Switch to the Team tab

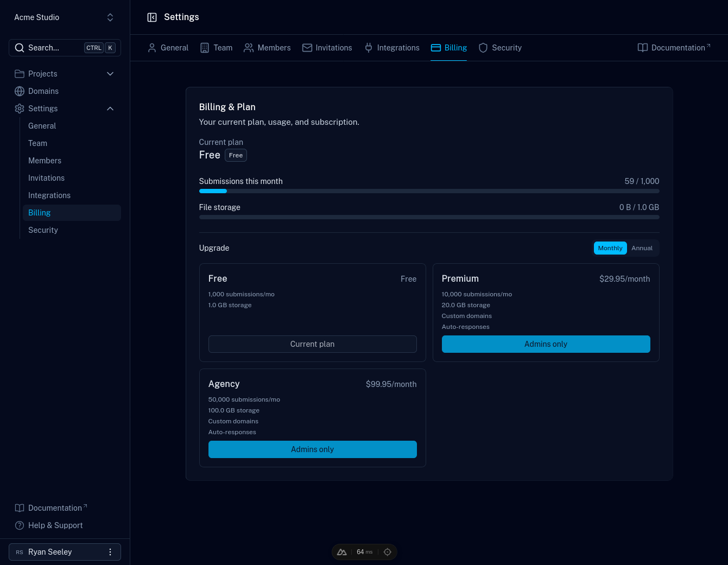216,48
